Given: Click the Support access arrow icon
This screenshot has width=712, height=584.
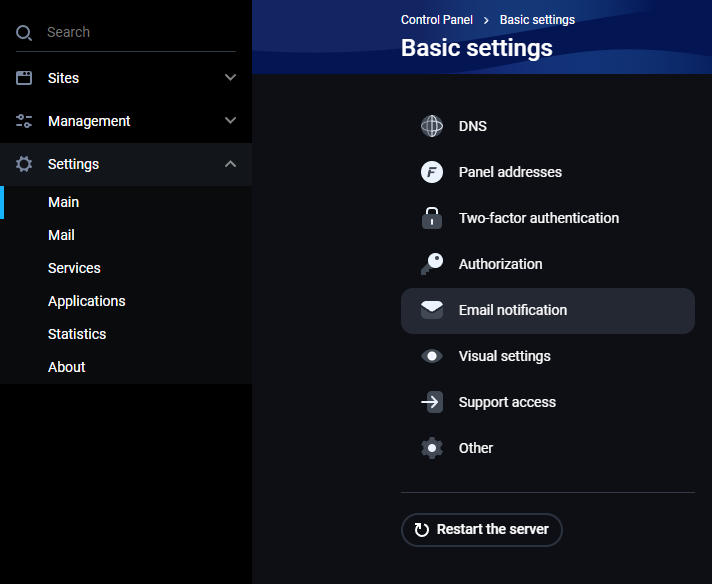Looking at the screenshot, I should coord(431,402).
